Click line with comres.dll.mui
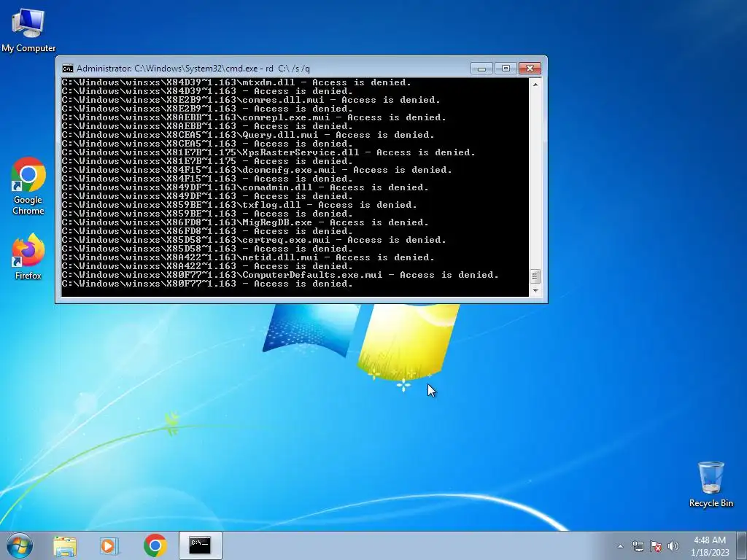The height and width of the screenshot is (560, 747). pyautogui.click(x=251, y=100)
